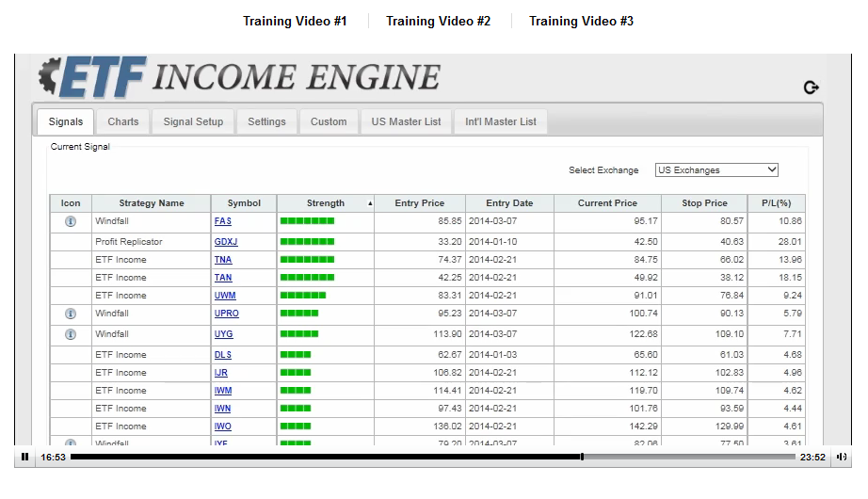Open Training Video #2
This screenshot has width=868, height=499.
(x=438, y=21)
